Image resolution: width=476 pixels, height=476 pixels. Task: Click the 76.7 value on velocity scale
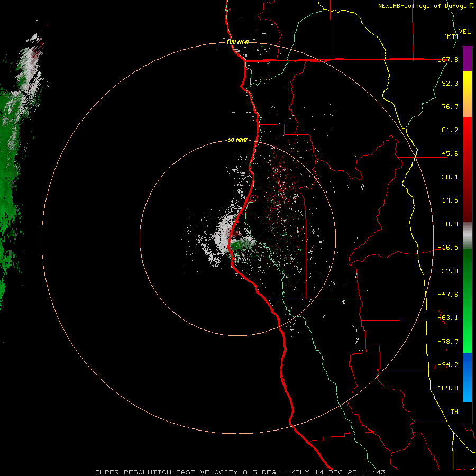450,106
